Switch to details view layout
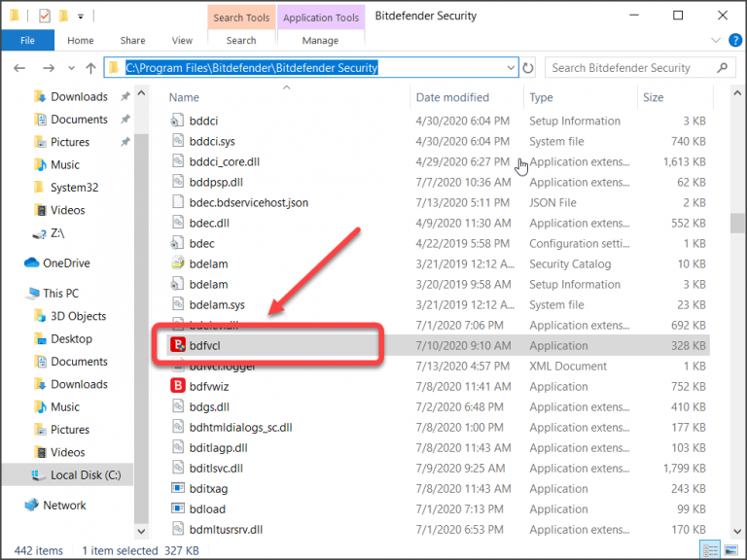747x560 pixels. (710, 550)
